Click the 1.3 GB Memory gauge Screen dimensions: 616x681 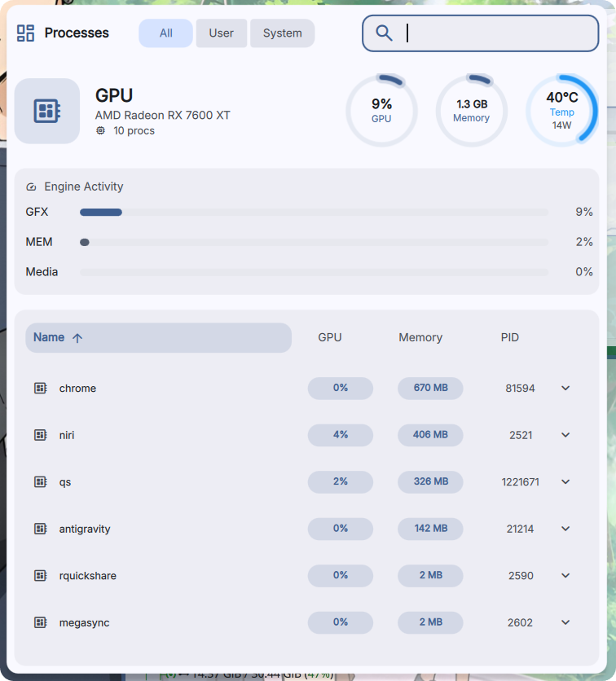pyautogui.click(x=471, y=111)
